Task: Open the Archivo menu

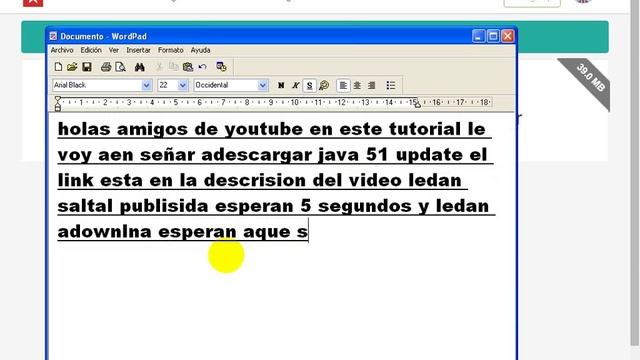Action: (62, 50)
